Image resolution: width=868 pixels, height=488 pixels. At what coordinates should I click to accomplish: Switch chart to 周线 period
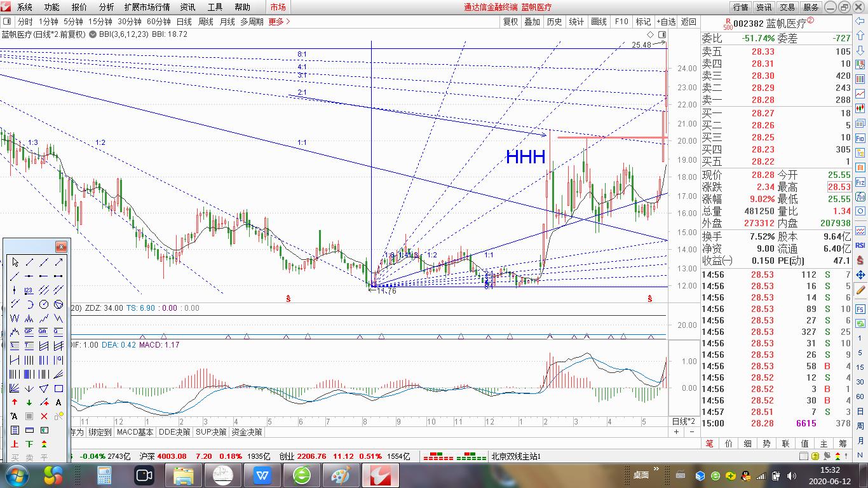tap(205, 22)
